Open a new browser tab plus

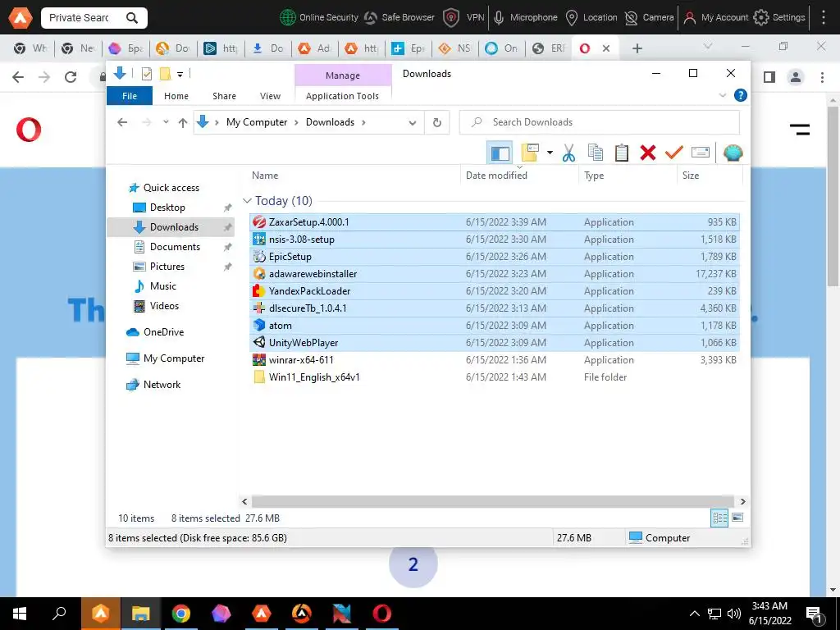(x=637, y=48)
